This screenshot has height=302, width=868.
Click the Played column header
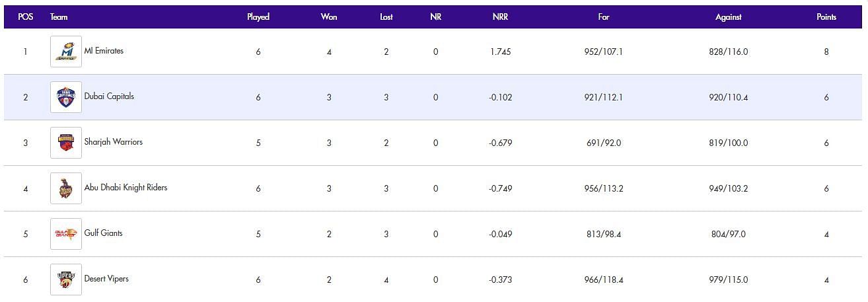pos(258,17)
